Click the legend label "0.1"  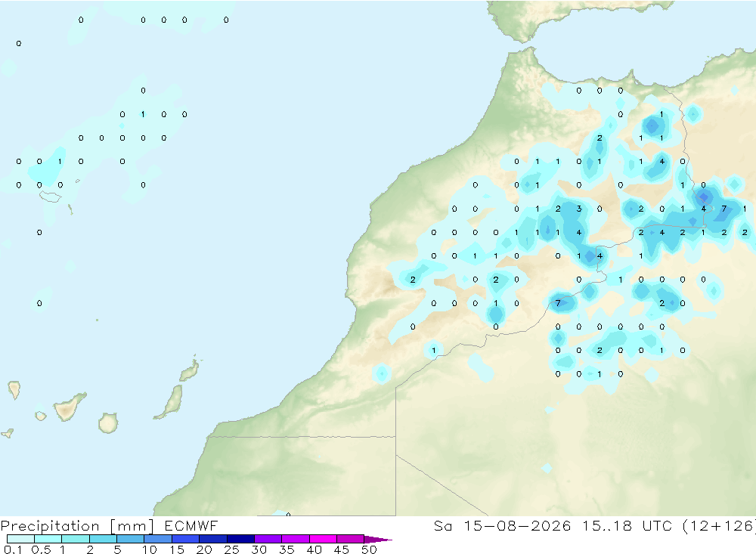(x=13, y=549)
